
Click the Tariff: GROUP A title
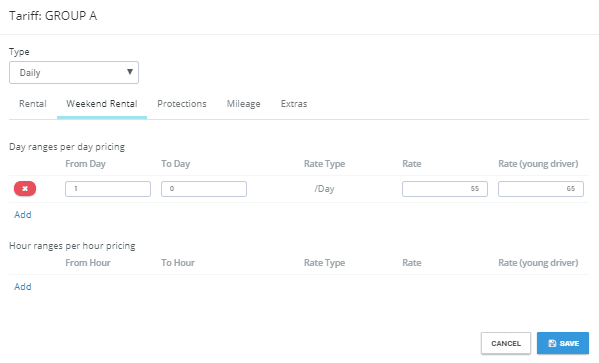[x=53, y=16]
